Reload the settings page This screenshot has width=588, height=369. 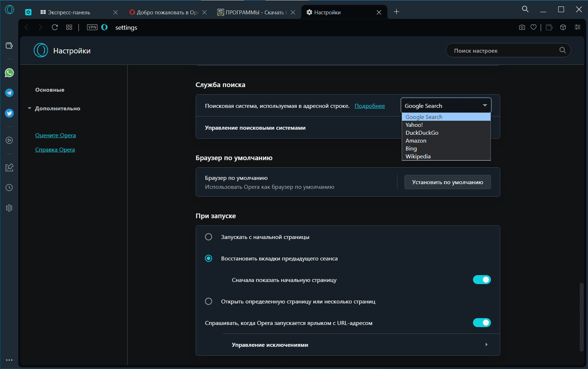[x=55, y=27]
